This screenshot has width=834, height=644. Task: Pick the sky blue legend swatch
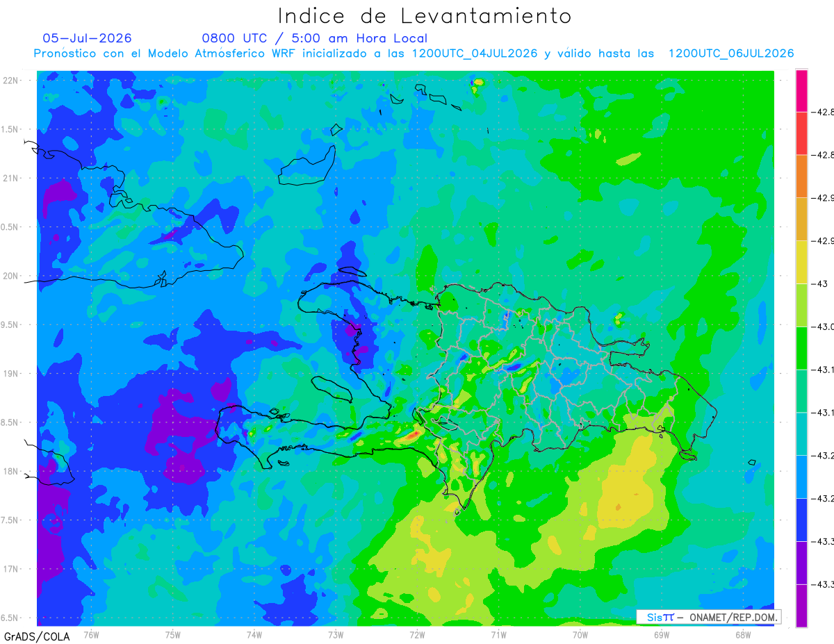click(x=801, y=477)
